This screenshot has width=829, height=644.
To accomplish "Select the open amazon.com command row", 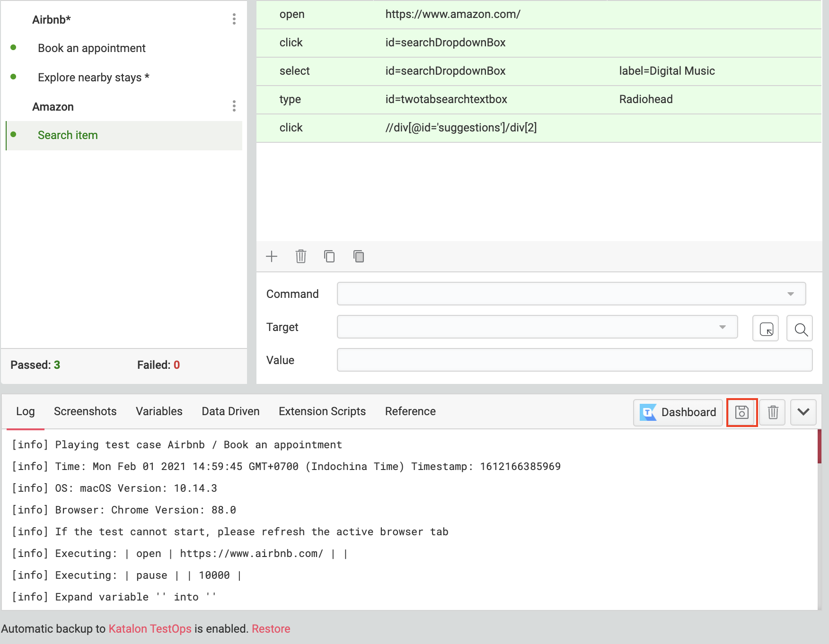I will coord(538,14).
